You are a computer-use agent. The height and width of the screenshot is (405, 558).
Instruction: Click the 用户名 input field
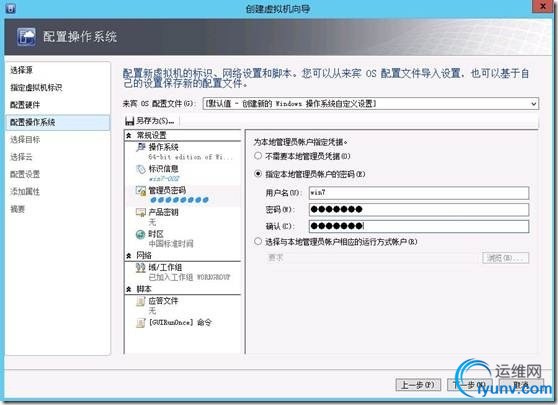419,193
